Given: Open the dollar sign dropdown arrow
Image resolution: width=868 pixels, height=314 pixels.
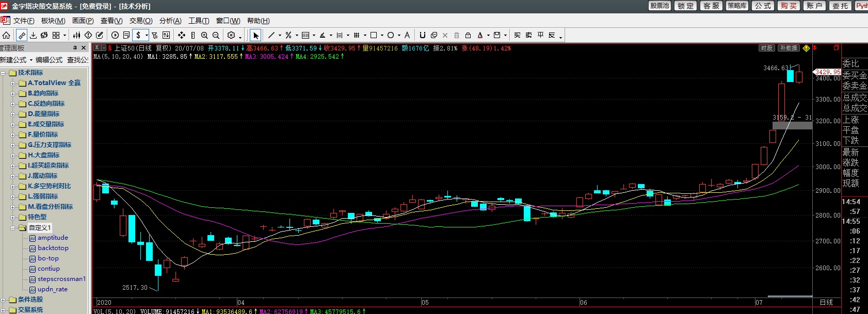Looking at the screenshot, I should click(147, 35).
